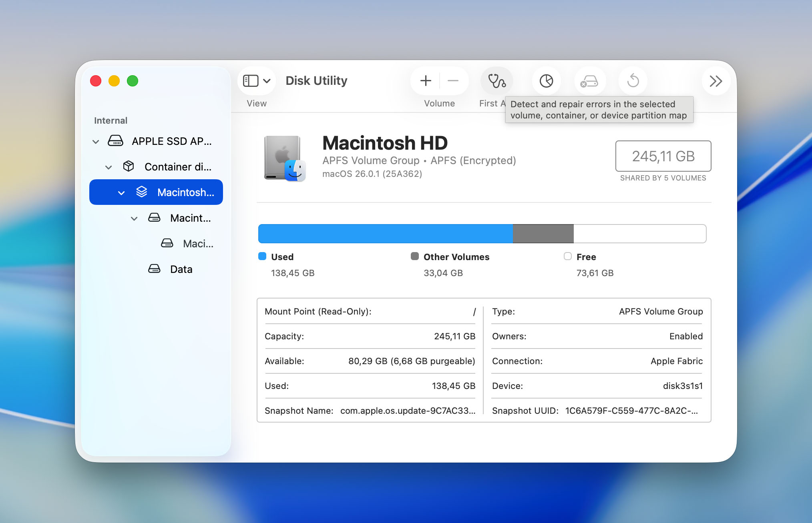Click the Maci... drive icon

tap(167, 243)
